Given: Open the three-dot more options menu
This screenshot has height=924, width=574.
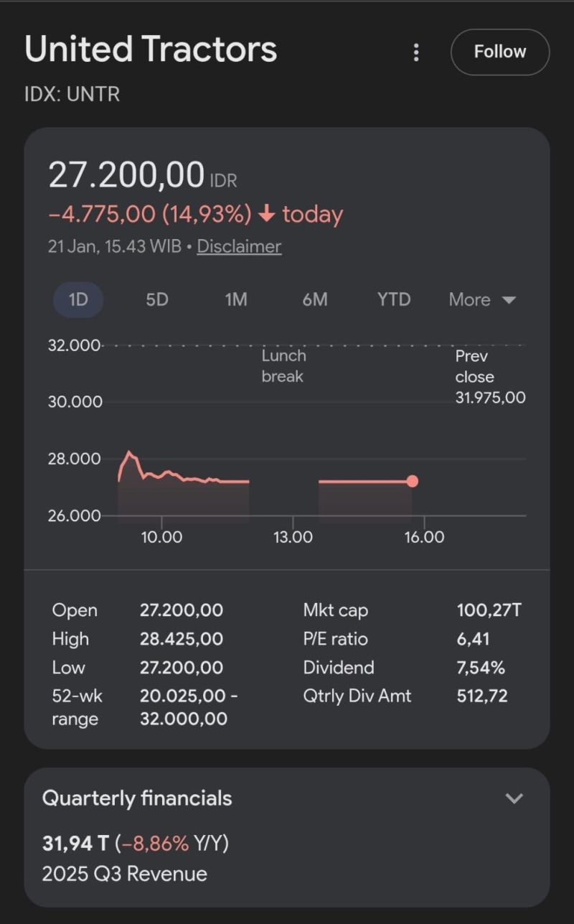Looking at the screenshot, I should pos(416,52).
